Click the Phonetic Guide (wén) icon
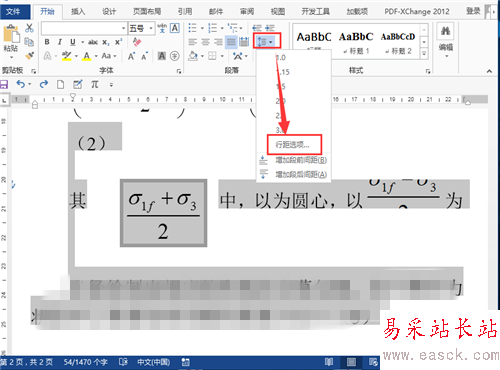The height and width of the screenshot is (370, 500). pos(162,28)
